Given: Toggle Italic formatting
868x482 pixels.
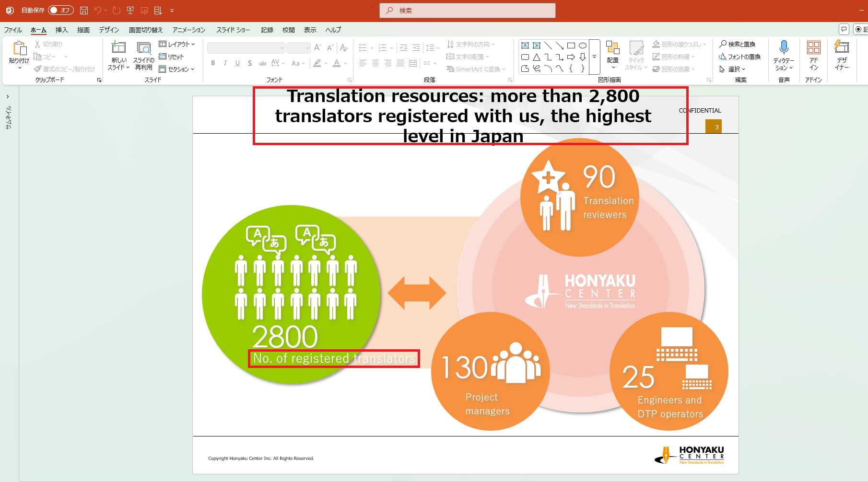Looking at the screenshot, I should coord(225,63).
